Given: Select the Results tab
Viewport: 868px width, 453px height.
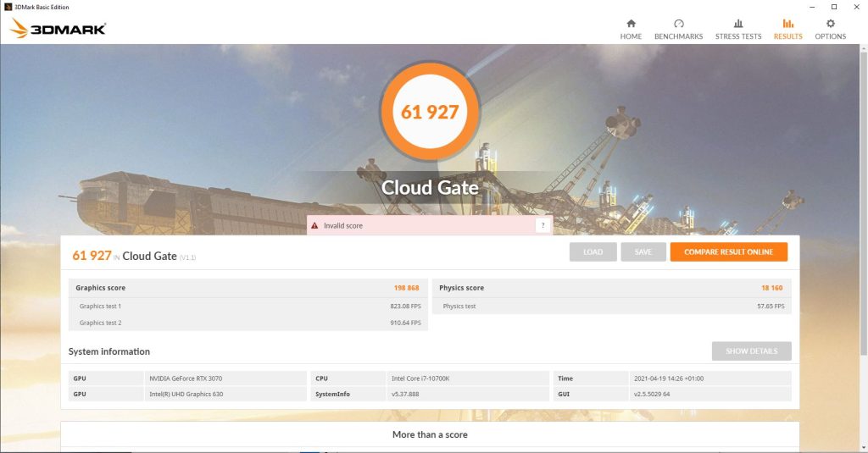Looking at the screenshot, I should (x=787, y=30).
